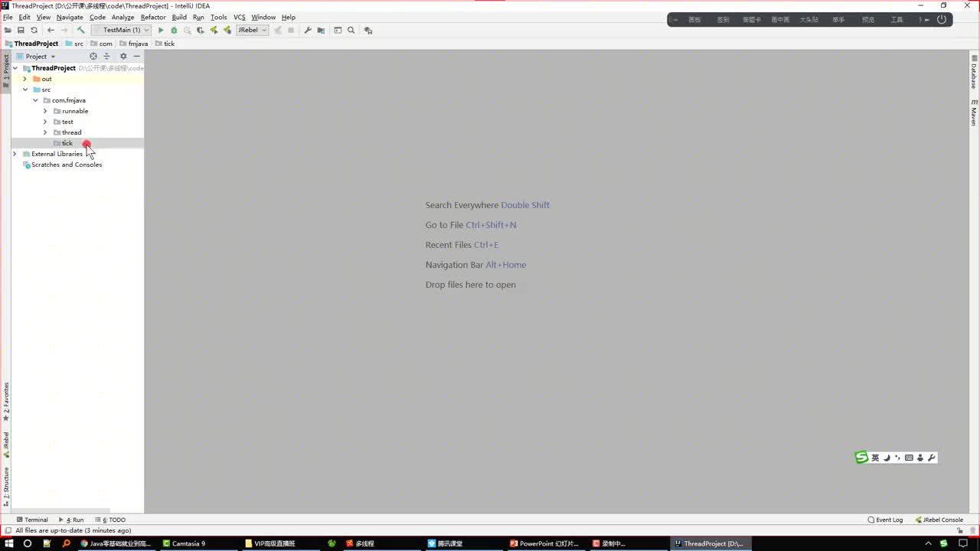Viewport: 980px width, 551px height.
Task: Click the Locate/scroll from source target icon
Action: pyautogui.click(x=93, y=56)
